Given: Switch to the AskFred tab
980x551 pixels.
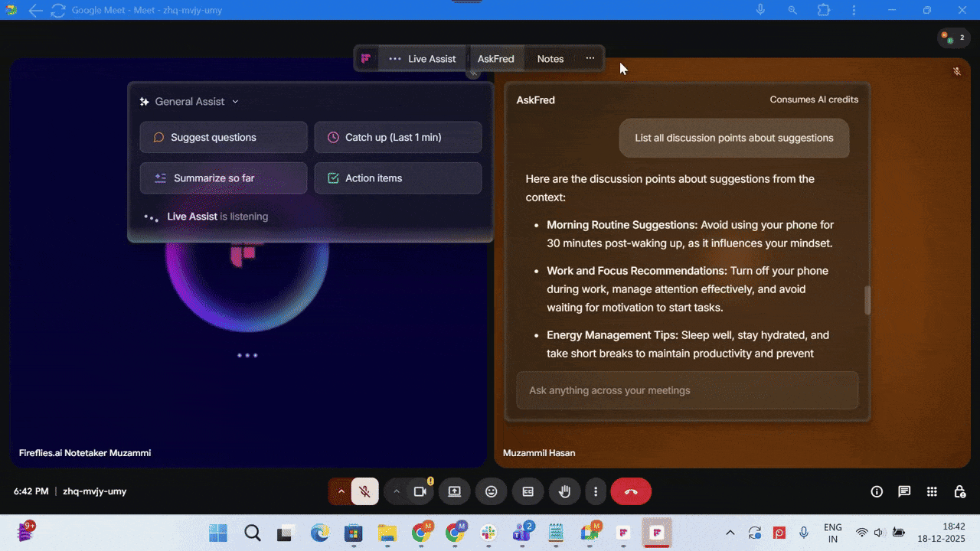Looking at the screenshot, I should (x=495, y=58).
